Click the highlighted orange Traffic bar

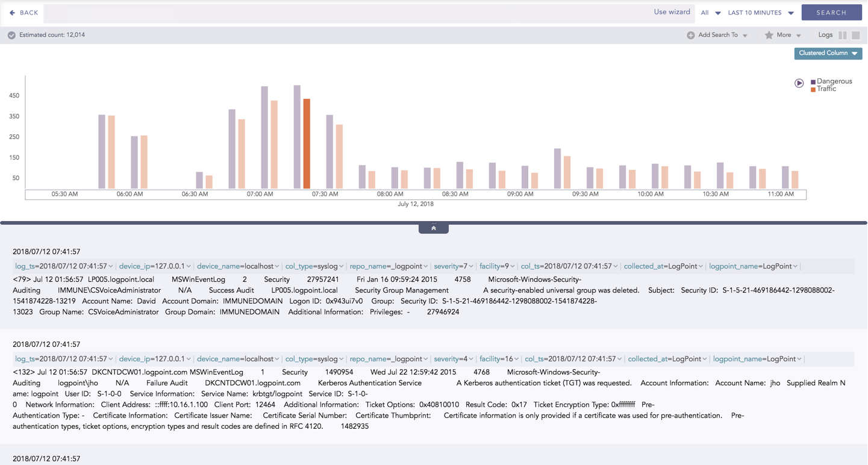point(307,144)
